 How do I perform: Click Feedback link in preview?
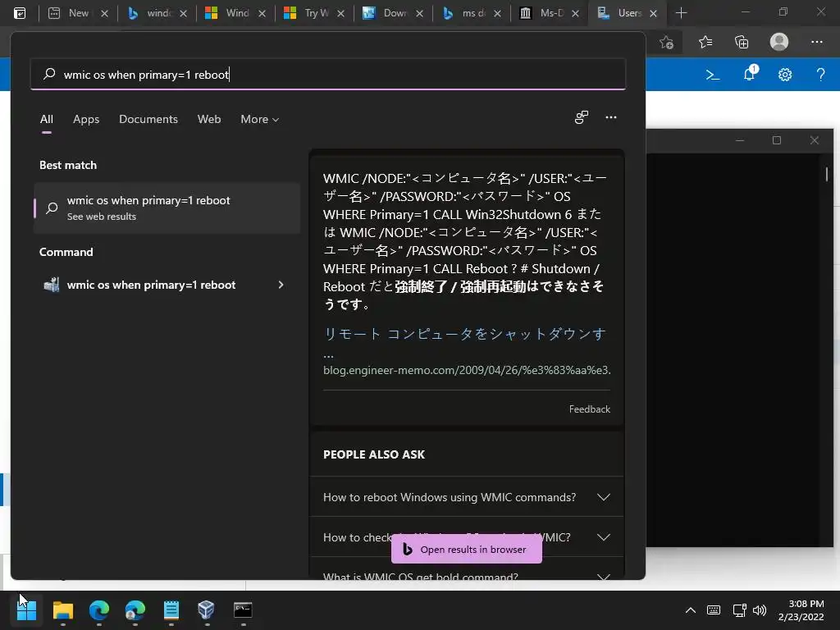589,409
